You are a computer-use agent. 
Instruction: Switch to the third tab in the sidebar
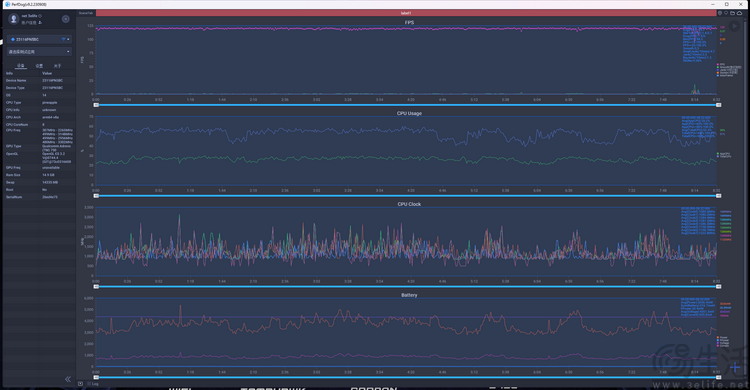[x=57, y=66]
